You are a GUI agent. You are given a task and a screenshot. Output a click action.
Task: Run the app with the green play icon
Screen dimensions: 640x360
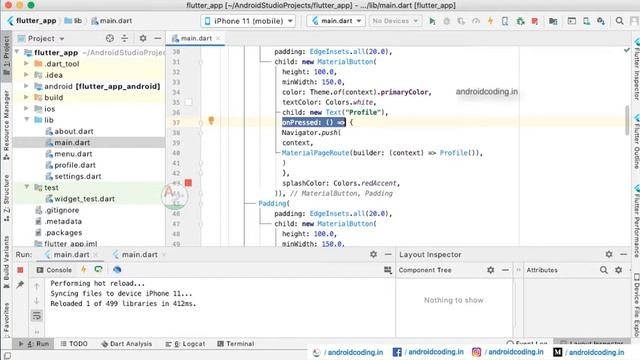click(x=432, y=21)
